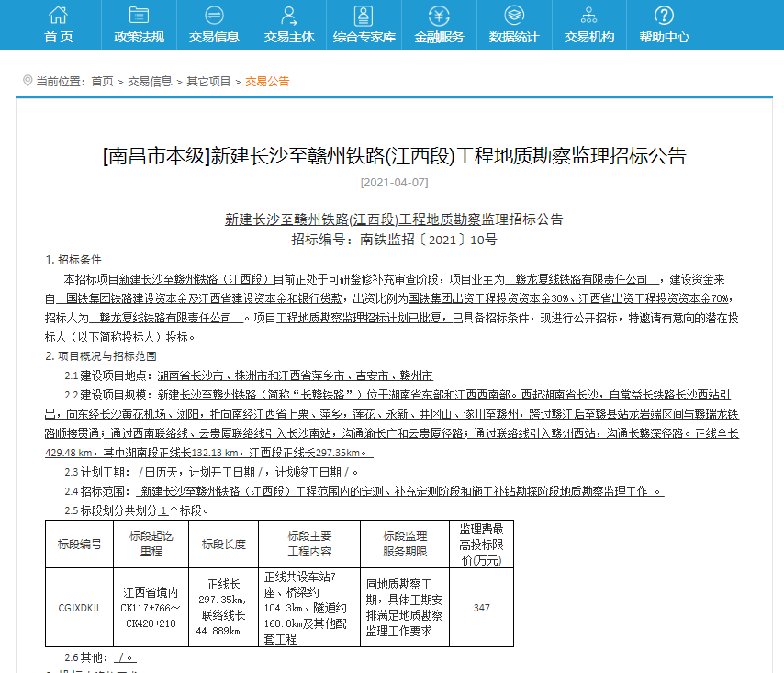This screenshot has height=673, width=784.
Task: Open the 数据统计 menu label
Action: click(x=514, y=37)
